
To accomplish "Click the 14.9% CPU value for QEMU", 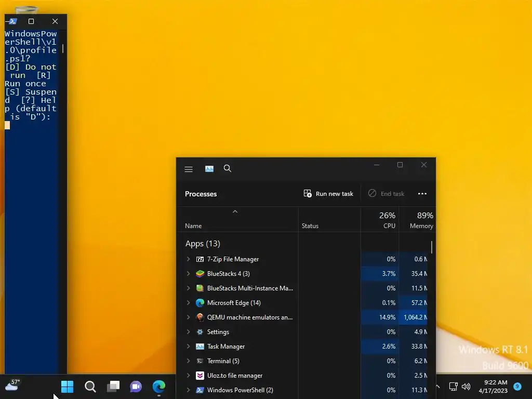I will 387,317.
